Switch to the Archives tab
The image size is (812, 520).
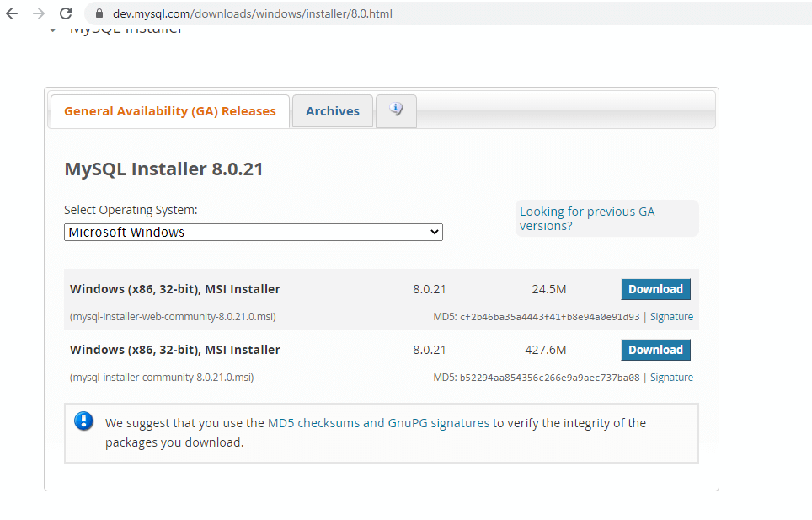tap(332, 110)
